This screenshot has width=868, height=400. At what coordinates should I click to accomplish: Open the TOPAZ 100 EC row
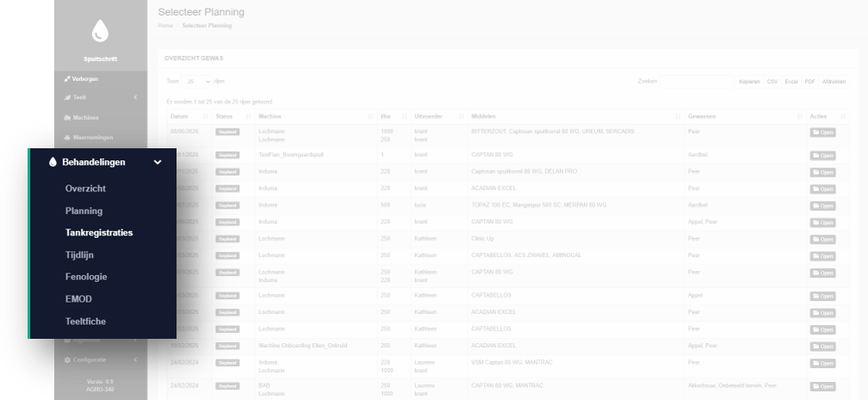[x=822, y=205]
